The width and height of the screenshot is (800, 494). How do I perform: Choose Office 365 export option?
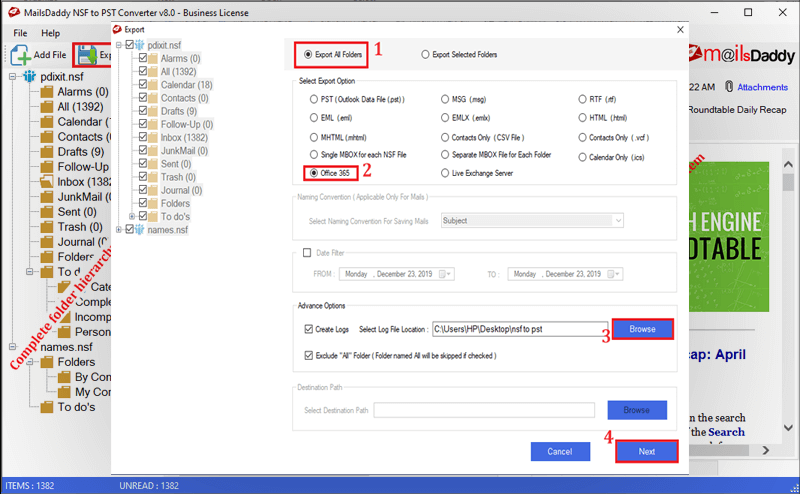[314, 173]
